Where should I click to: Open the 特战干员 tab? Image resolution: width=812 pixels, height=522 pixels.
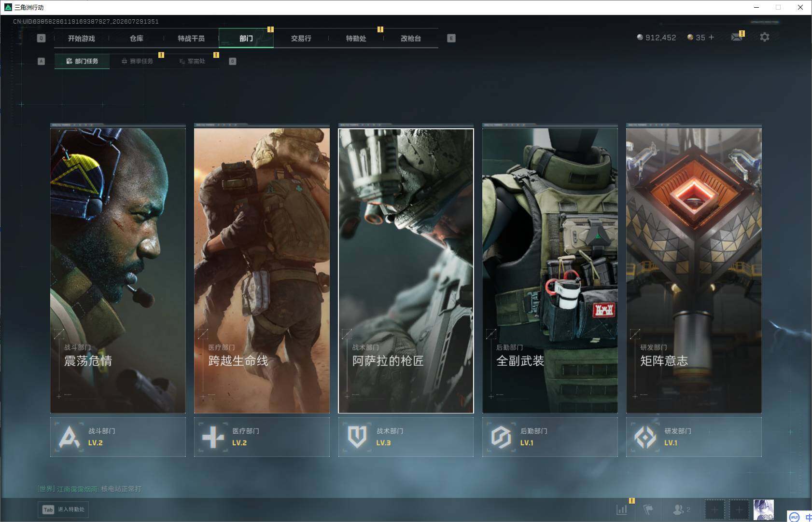point(191,38)
